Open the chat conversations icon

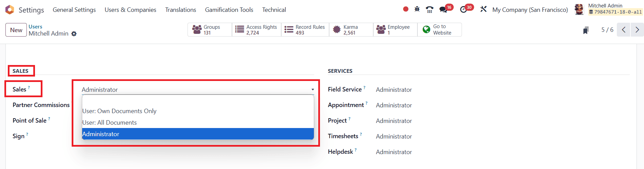point(443,9)
